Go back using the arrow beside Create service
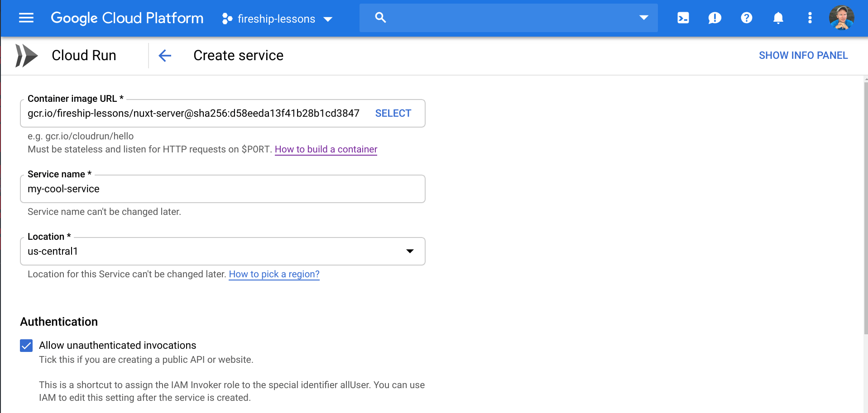 165,56
